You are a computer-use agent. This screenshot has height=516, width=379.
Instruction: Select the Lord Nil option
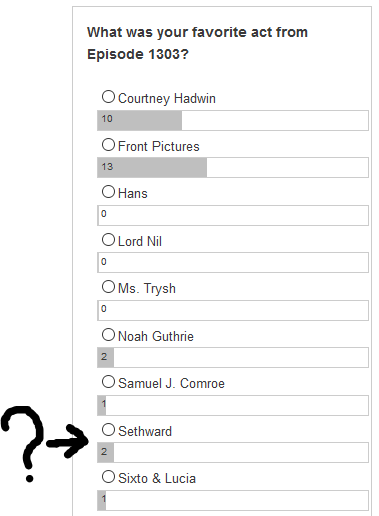[x=108, y=240]
